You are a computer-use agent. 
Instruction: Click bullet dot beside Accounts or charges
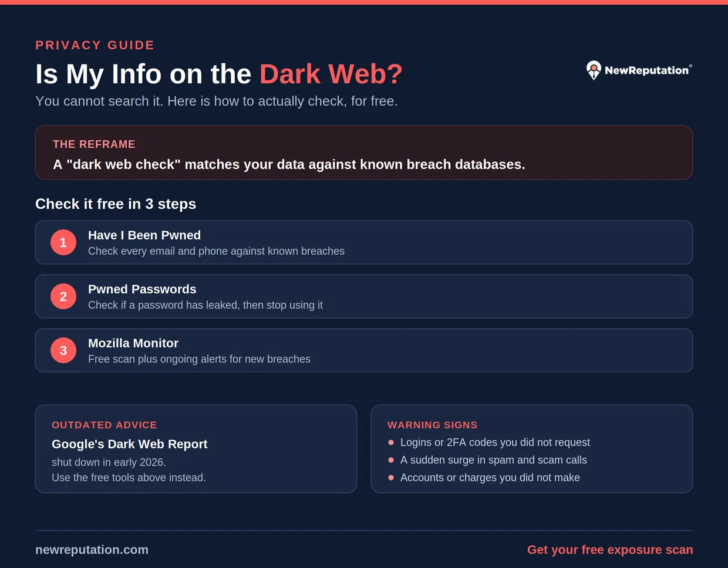click(391, 478)
